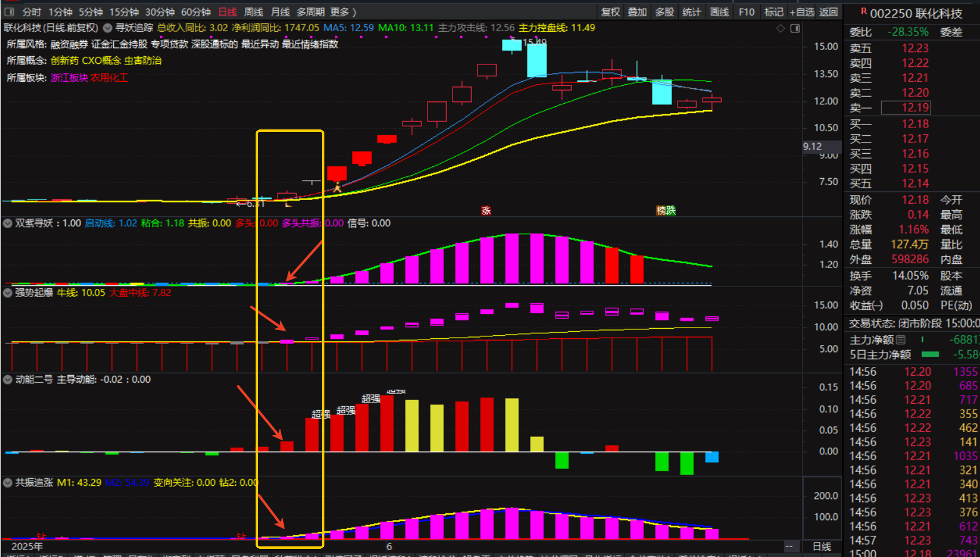Click the red R margin-trading badge
The height and width of the screenshot is (557, 980).
tap(864, 11)
